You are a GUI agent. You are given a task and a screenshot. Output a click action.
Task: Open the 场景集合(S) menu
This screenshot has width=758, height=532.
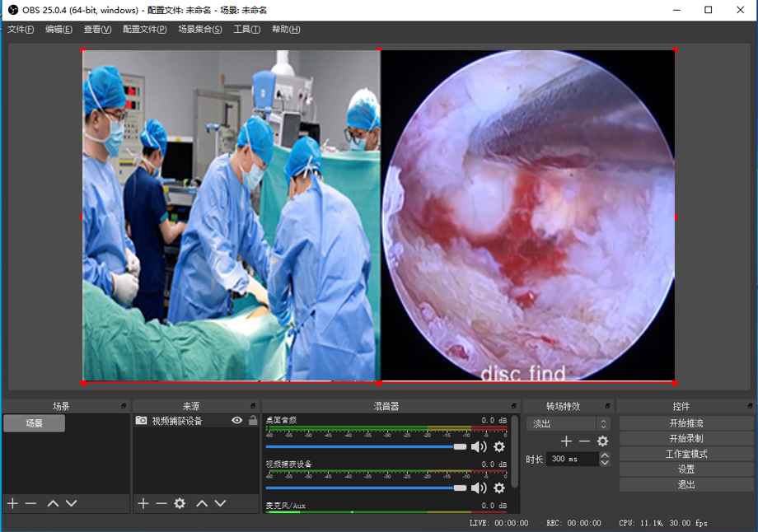pyautogui.click(x=199, y=30)
